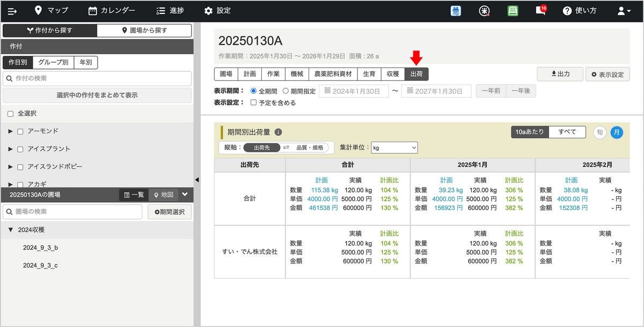Open the 使い方 help page
The height and width of the screenshot is (327, 644).
(x=579, y=11)
